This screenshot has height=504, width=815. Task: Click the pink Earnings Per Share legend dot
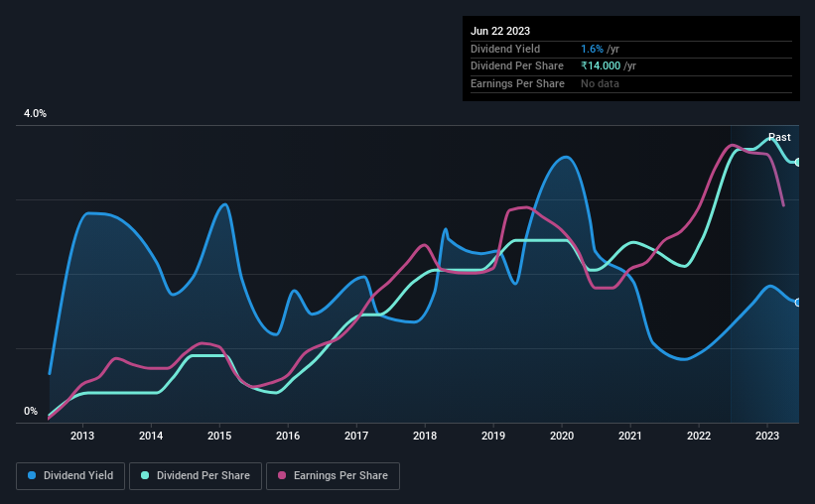coord(282,475)
